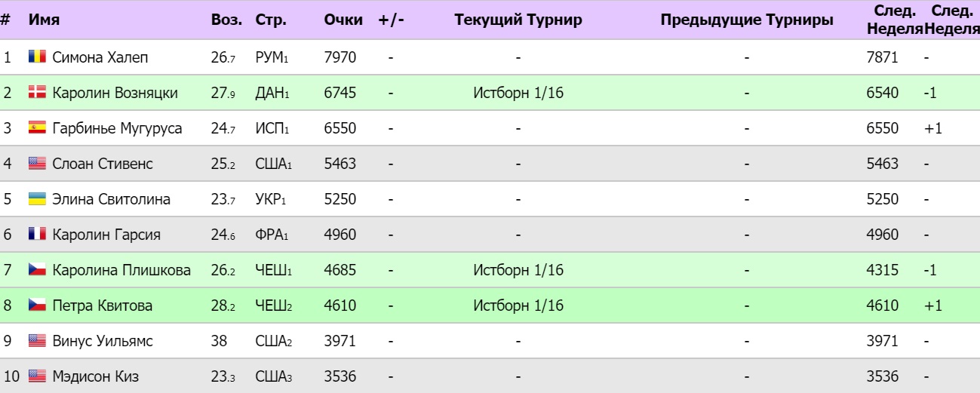
Task: Click the US flag beside Винус Уильямс
Action: pos(37,341)
